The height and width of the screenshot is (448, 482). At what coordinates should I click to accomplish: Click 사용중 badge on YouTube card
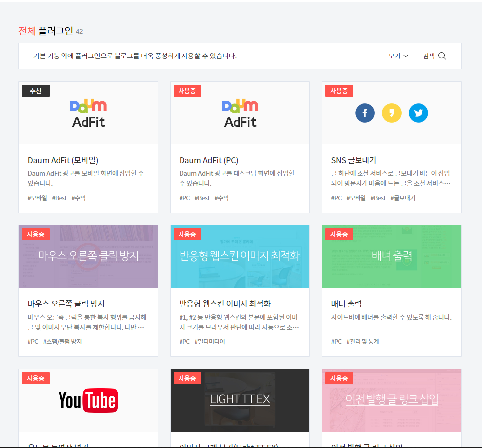click(x=36, y=378)
